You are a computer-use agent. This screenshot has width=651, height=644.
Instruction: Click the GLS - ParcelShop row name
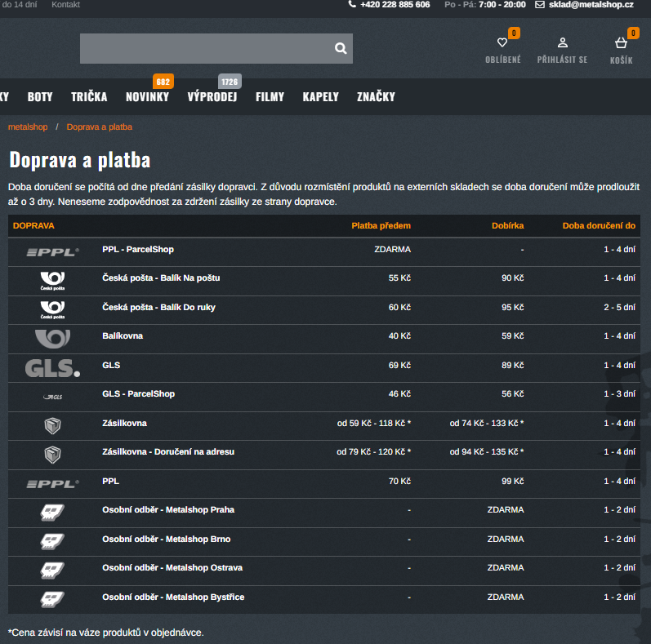(138, 393)
